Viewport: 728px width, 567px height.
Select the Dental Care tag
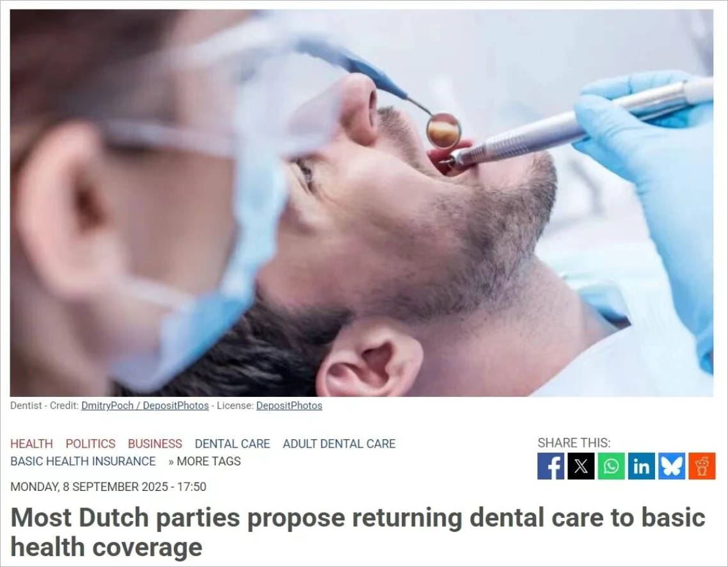pos(232,444)
